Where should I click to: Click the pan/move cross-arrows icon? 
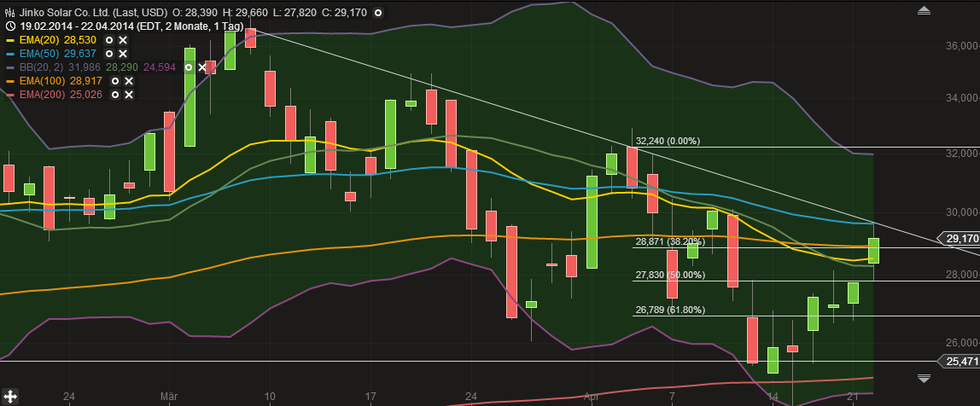pos(10,396)
